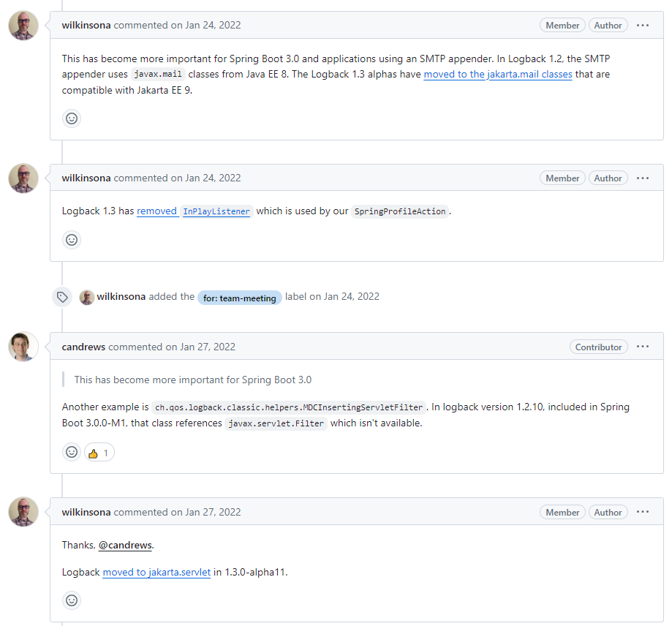
Task: Open three-dot menu on last wilkinsona comment
Action: tap(643, 512)
